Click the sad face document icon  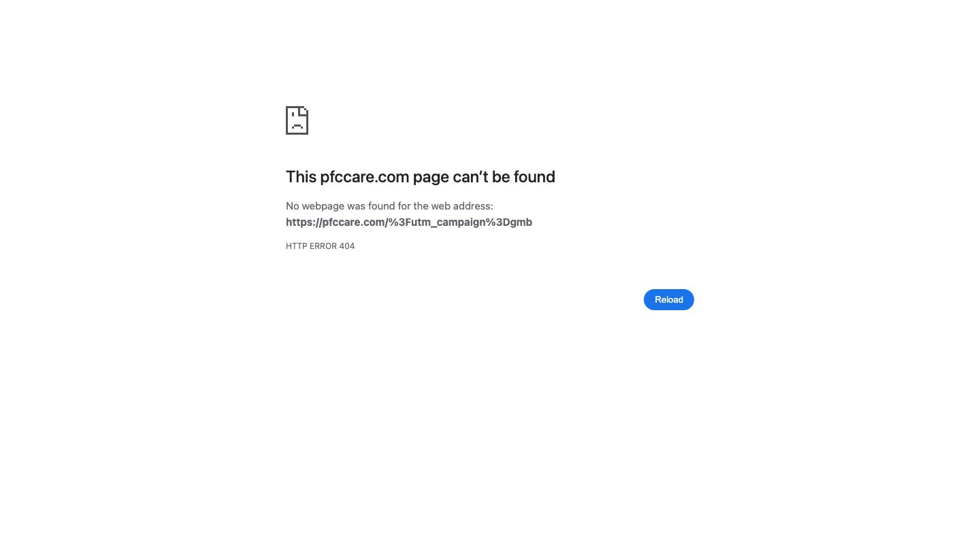coord(297,120)
